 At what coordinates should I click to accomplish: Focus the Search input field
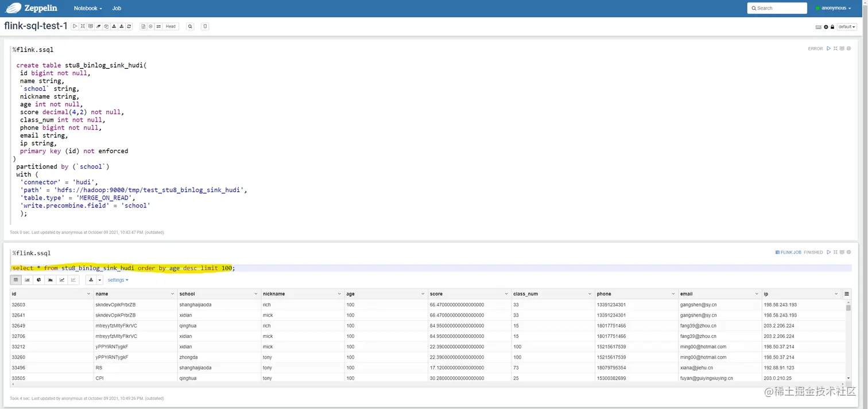[x=778, y=8]
